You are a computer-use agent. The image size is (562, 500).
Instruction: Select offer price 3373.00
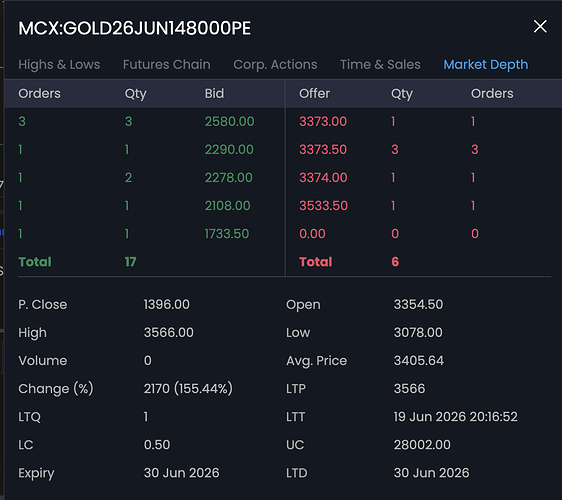[x=323, y=122]
